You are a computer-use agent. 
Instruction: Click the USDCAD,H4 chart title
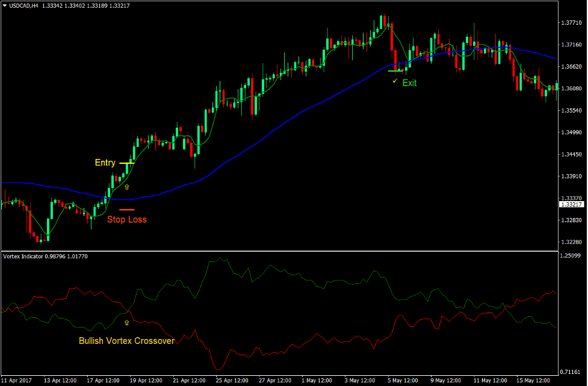click(25, 4)
